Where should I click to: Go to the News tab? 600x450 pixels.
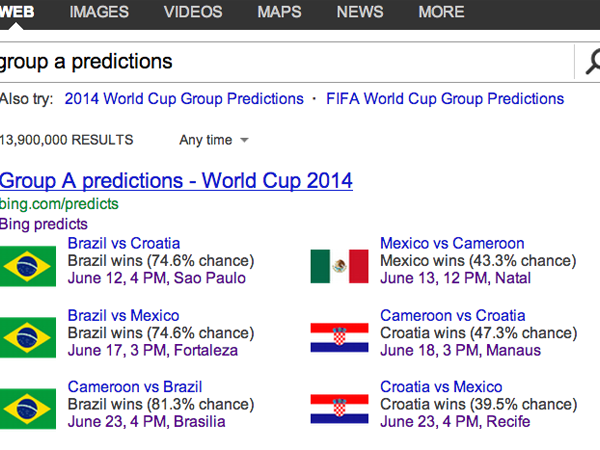[360, 12]
